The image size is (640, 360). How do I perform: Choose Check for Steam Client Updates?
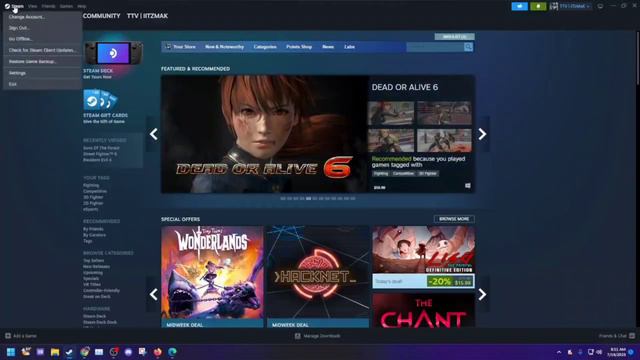(42, 50)
